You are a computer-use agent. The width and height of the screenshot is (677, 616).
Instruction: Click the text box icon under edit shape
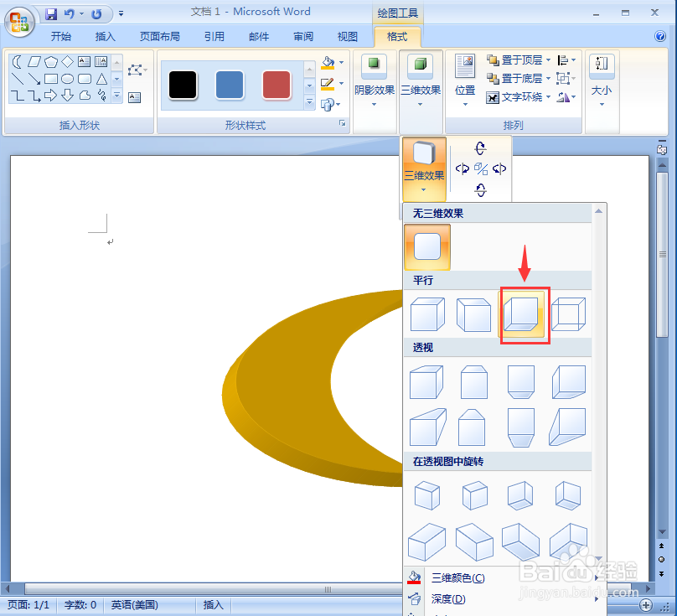click(135, 97)
